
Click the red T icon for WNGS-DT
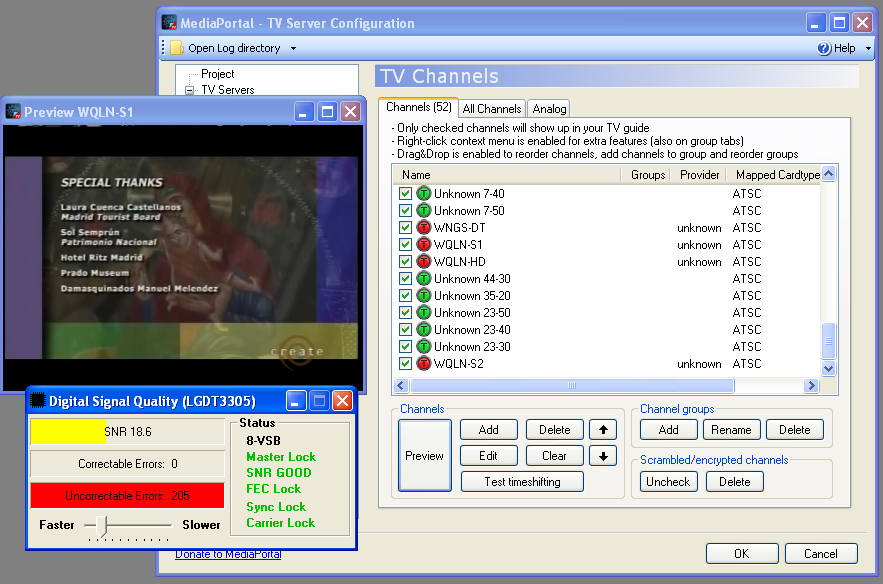click(x=423, y=228)
